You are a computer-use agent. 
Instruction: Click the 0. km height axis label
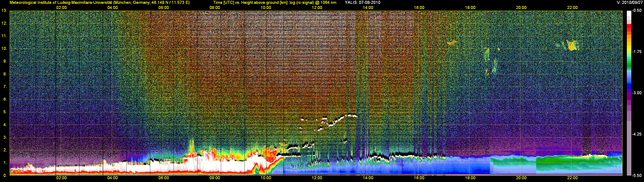coord(5,175)
